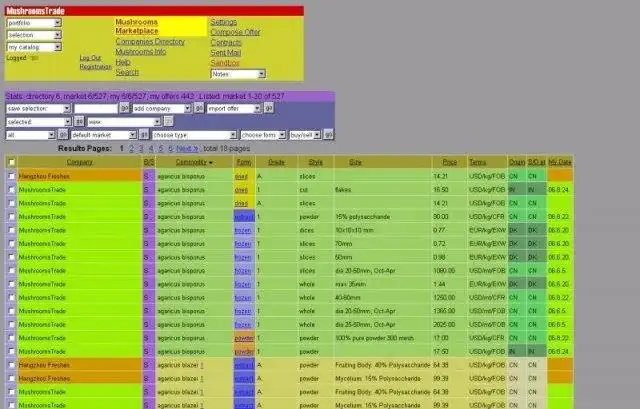Screen dimensions: 640x409
Task: Open the Settings navigation link
Action: [224, 22]
